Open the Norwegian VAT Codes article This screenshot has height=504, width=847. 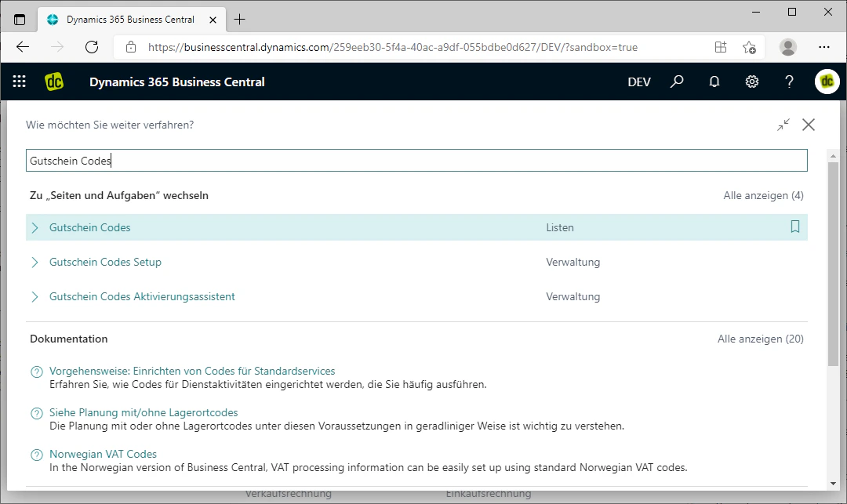tap(104, 455)
